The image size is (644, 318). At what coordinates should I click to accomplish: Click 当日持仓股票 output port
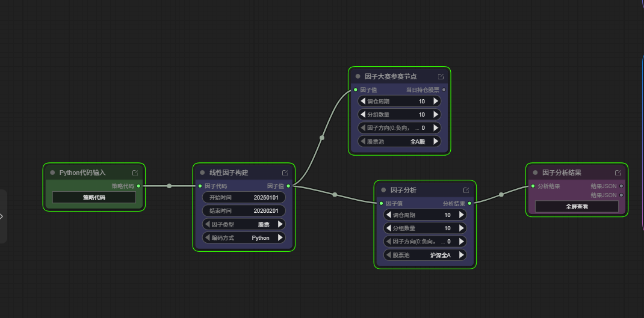[444, 90]
